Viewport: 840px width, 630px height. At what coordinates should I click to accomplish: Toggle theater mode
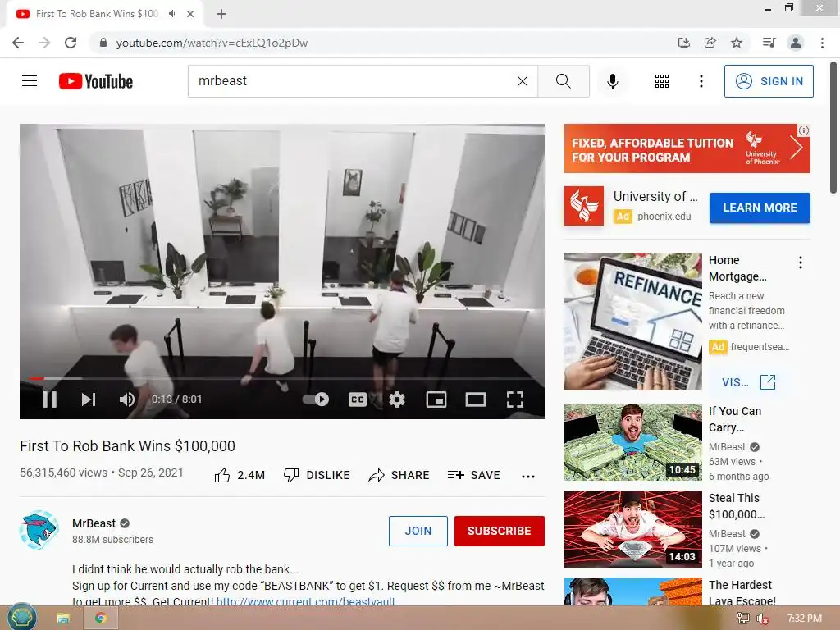[x=476, y=399]
